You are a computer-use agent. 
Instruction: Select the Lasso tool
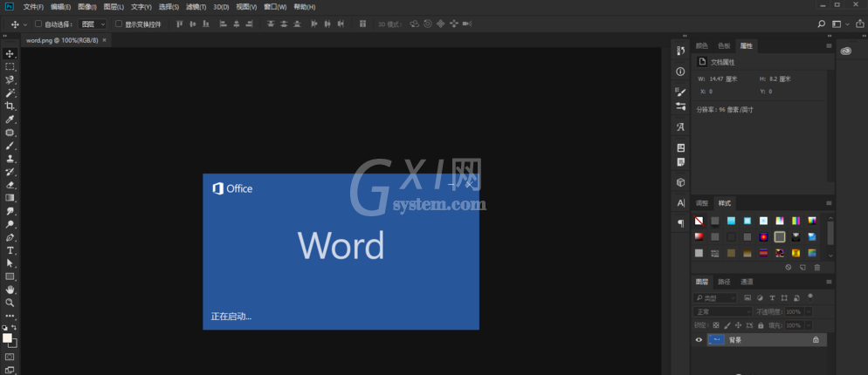click(10, 80)
